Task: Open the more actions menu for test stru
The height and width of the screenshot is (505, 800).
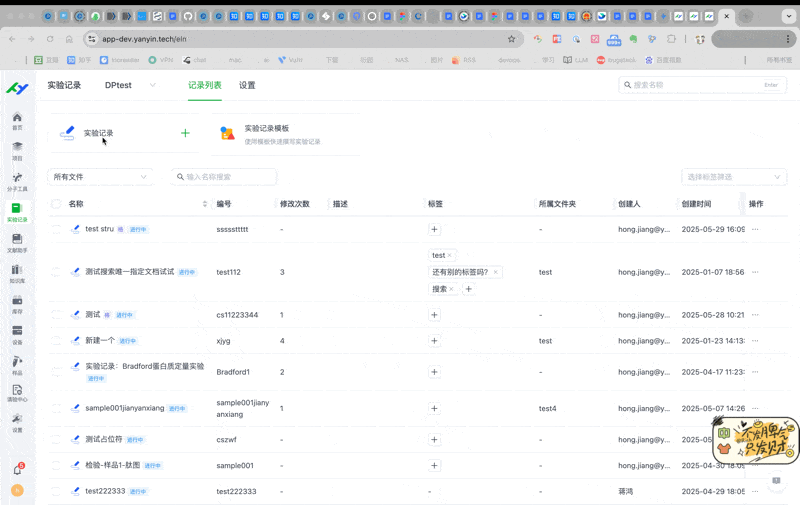Action: [x=755, y=230]
